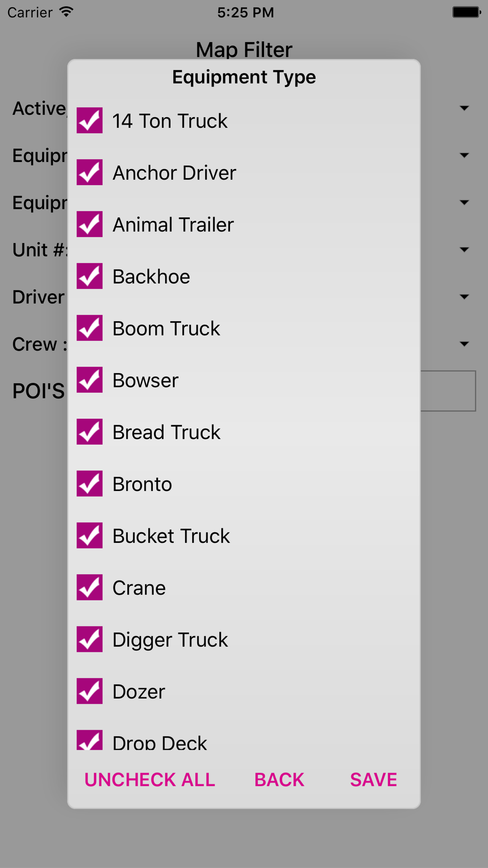Toggle the Bronto checkbox
This screenshot has height=868, width=488.
(90, 484)
